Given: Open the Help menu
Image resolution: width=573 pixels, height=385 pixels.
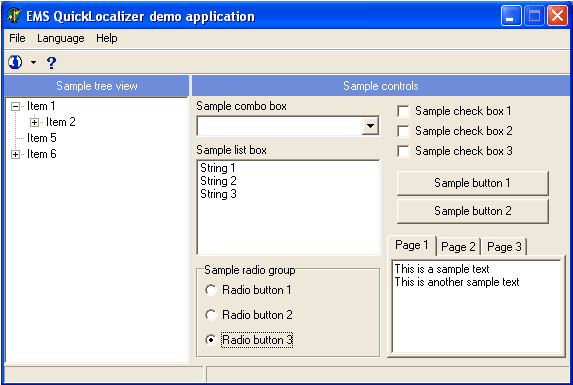Looking at the screenshot, I should 107,38.
